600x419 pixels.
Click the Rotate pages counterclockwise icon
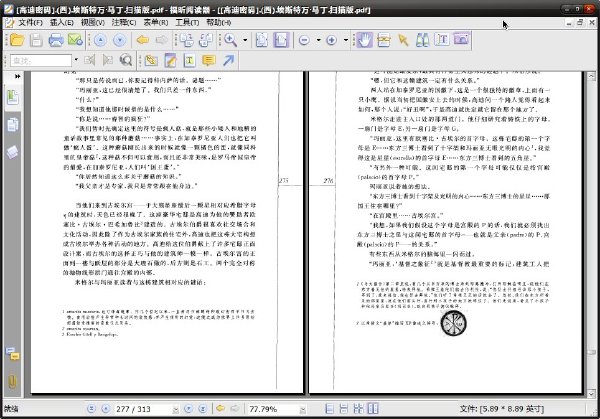(x=187, y=40)
